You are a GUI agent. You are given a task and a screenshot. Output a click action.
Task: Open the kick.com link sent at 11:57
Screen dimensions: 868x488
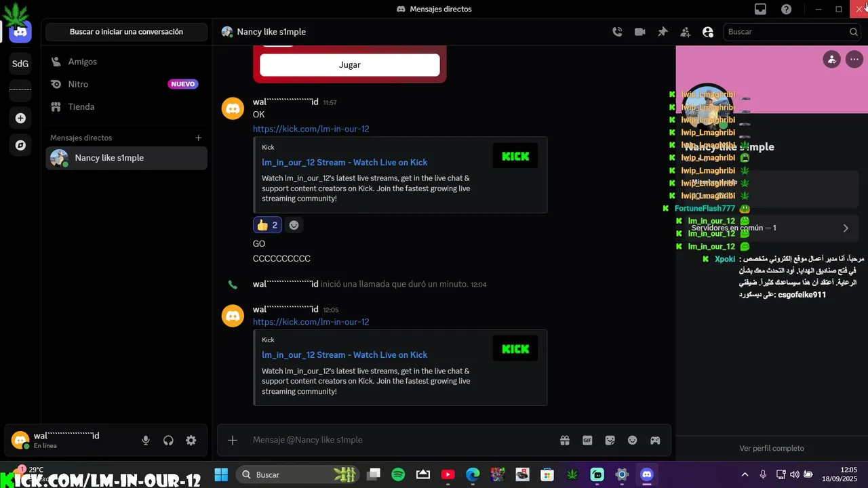pos(311,129)
